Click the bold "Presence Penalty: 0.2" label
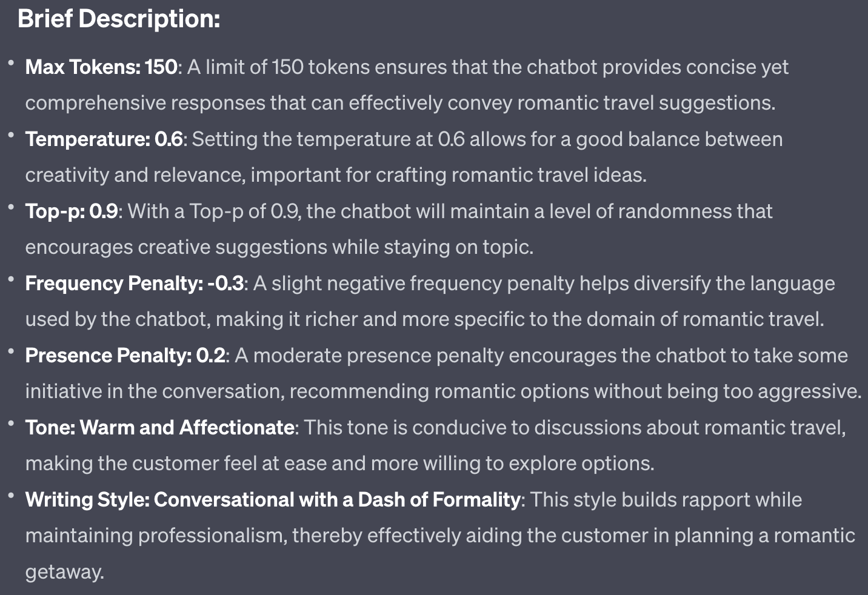Viewport: 868px width, 595px height. 125,356
